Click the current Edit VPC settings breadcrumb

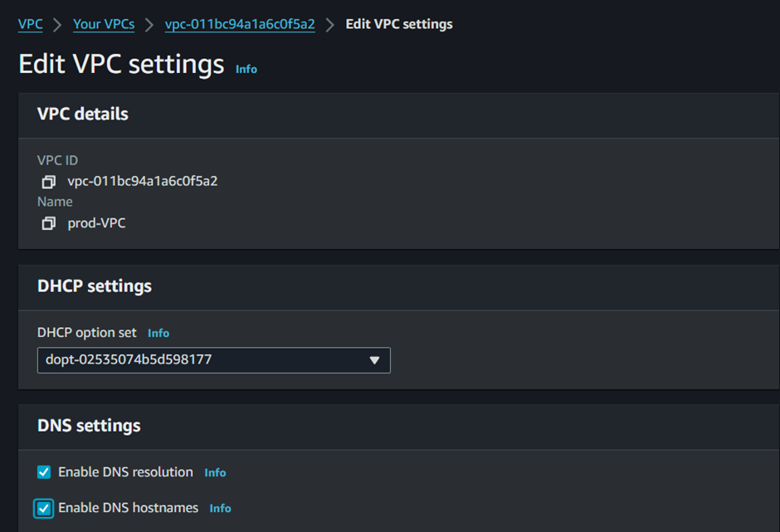coord(399,24)
